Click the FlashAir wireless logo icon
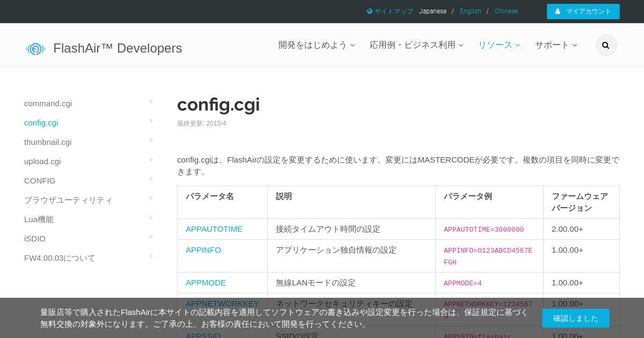This screenshot has height=338, width=644. 35,49
